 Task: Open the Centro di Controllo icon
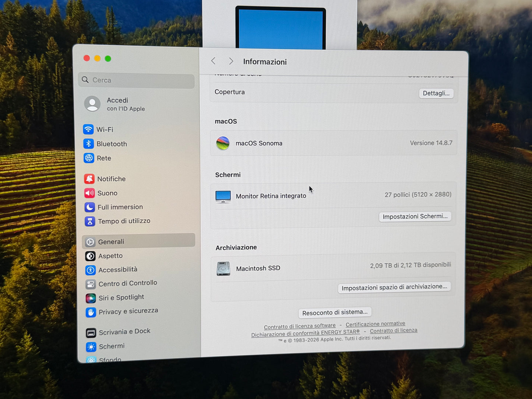(91, 284)
